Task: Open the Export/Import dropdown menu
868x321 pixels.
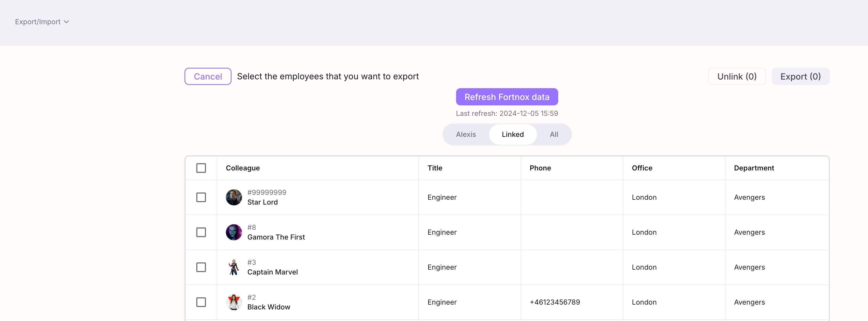Action: click(38, 22)
